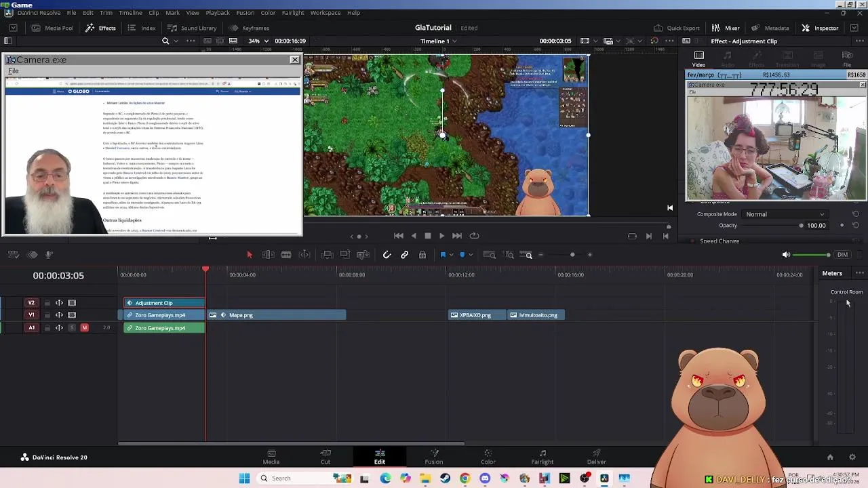Open the Fusion menu

[x=245, y=13]
